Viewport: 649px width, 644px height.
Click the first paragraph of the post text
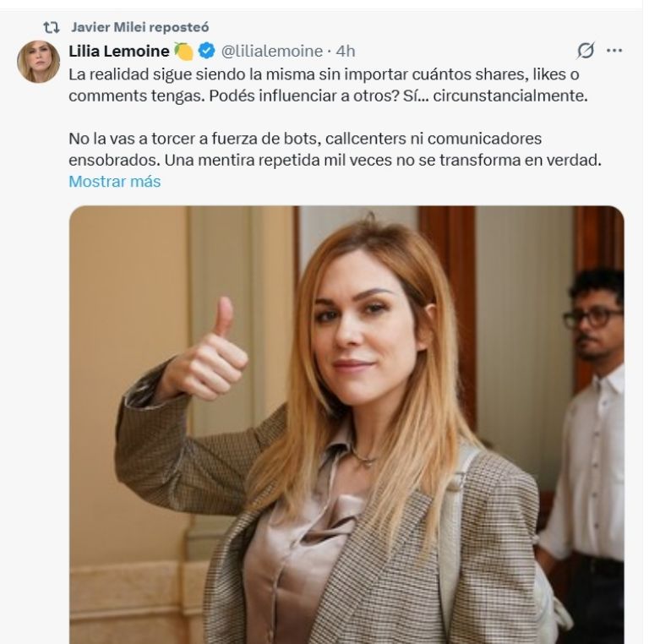coord(328,85)
